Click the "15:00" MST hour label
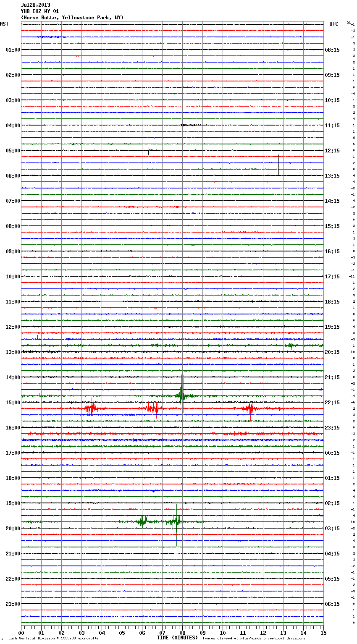Image resolution: width=357 pixels, height=644 pixels. tap(13, 403)
